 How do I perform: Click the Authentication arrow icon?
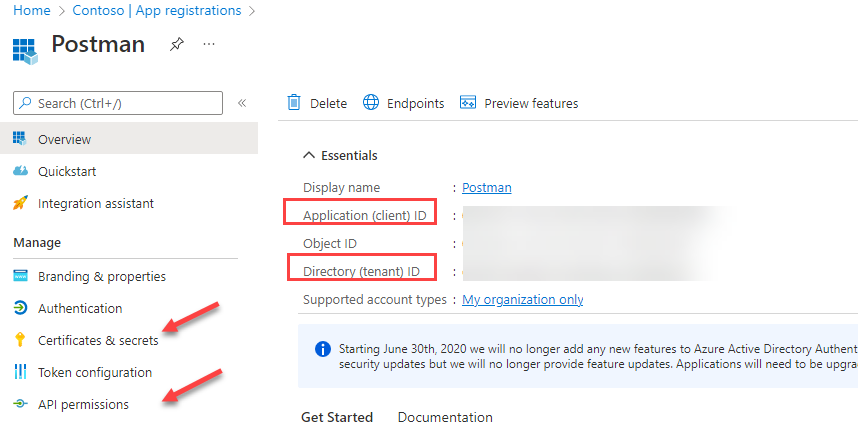(x=20, y=308)
